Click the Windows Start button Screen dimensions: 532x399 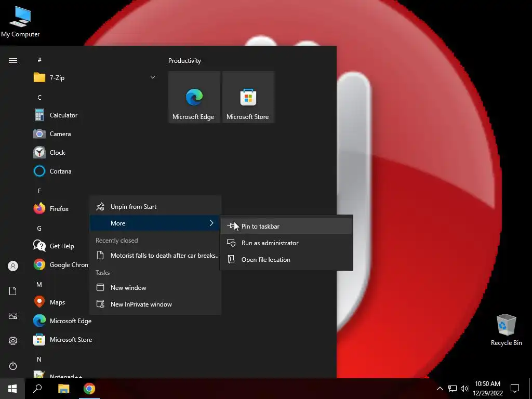(12, 389)
